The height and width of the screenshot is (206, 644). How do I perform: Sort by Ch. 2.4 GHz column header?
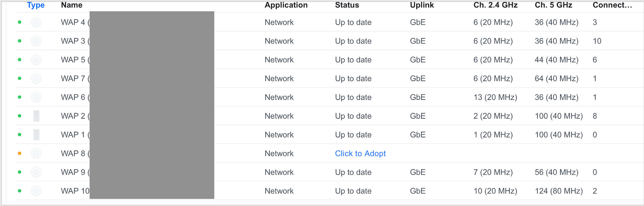495,5
